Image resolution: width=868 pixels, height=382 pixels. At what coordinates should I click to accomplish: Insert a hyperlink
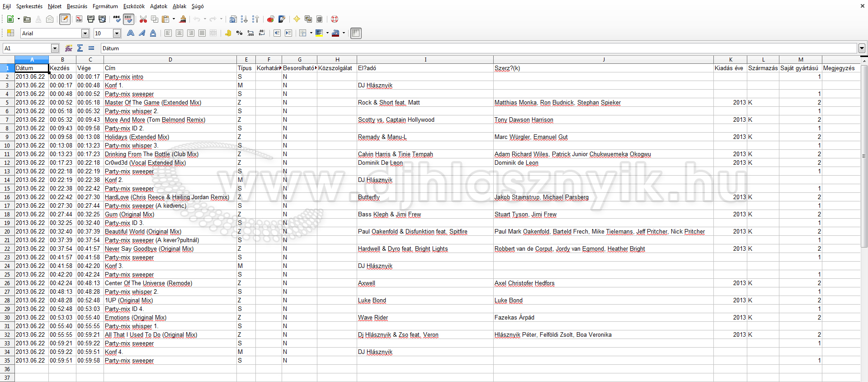(x=233, y=19)
